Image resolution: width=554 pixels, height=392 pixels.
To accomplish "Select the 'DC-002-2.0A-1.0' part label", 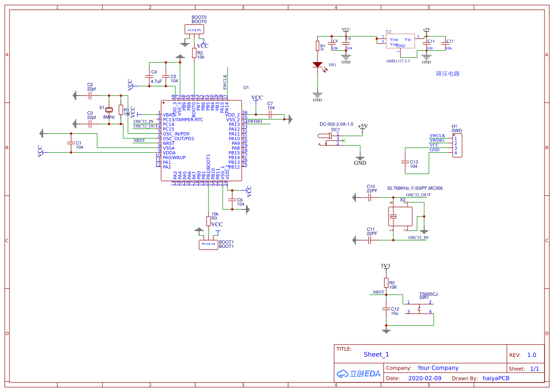I will [336, 124].
